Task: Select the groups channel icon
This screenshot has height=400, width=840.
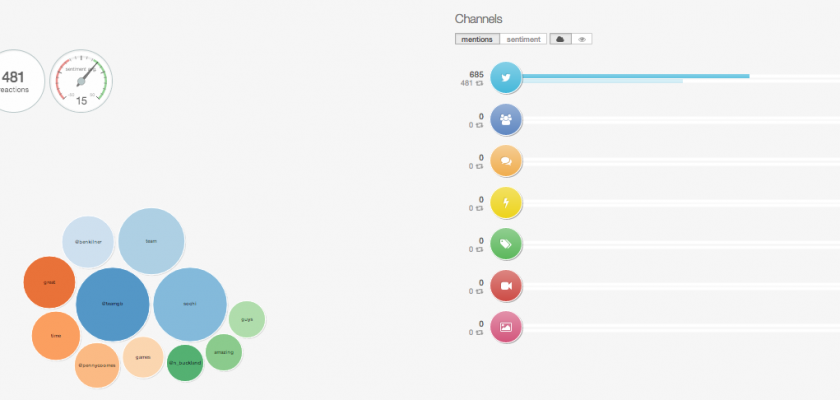Action: (x=507, y=120)
